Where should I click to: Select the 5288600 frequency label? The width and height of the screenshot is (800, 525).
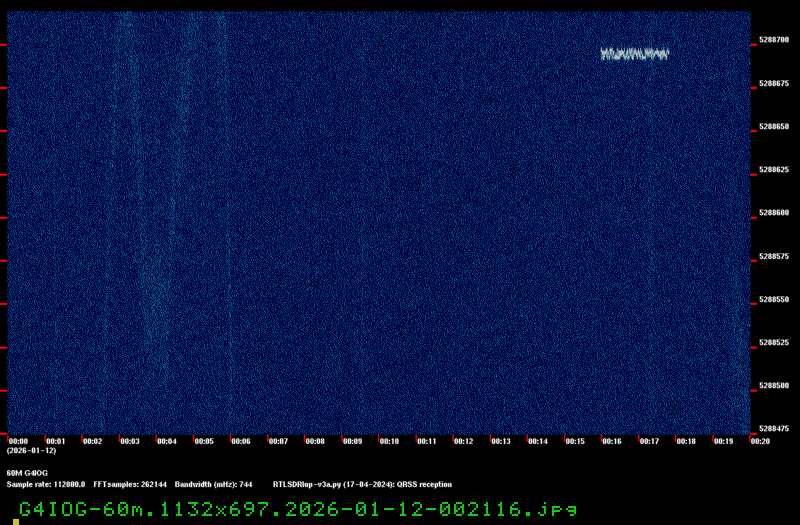coord(774,213)
